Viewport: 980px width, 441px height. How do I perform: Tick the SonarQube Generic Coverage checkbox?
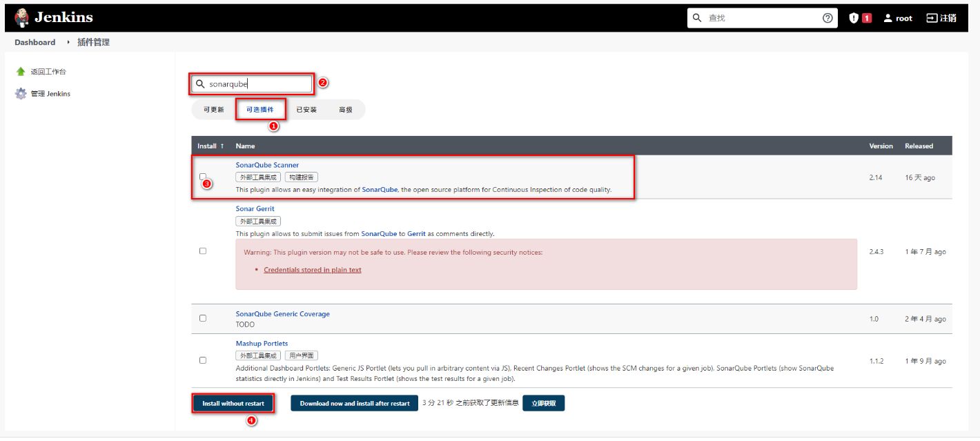[203, 319]
